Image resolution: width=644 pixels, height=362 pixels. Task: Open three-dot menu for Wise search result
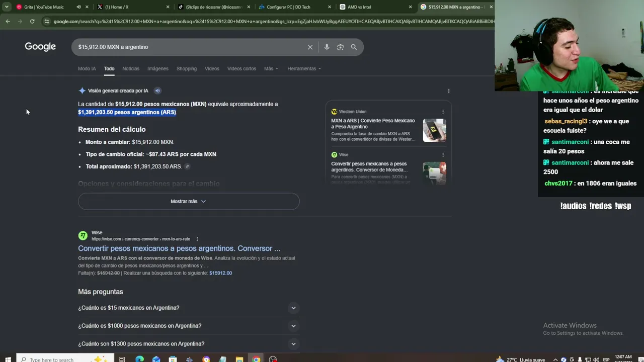(197, 239)
